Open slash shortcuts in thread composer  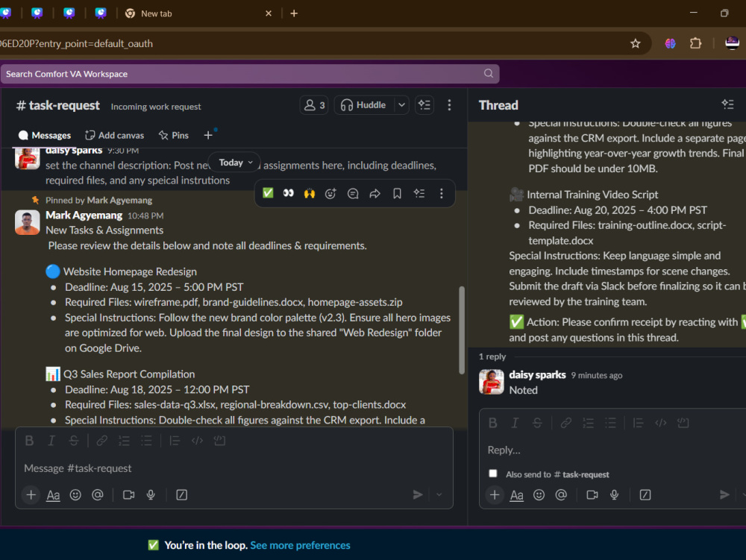[645, 495]
